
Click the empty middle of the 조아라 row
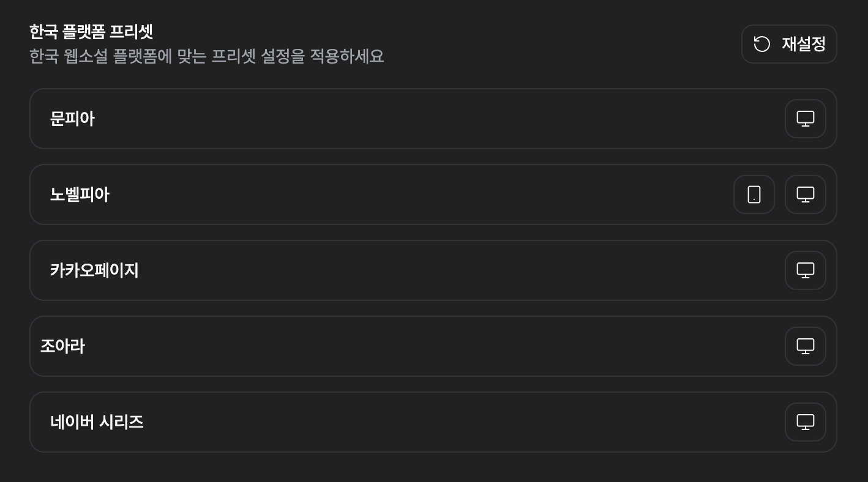428,346
